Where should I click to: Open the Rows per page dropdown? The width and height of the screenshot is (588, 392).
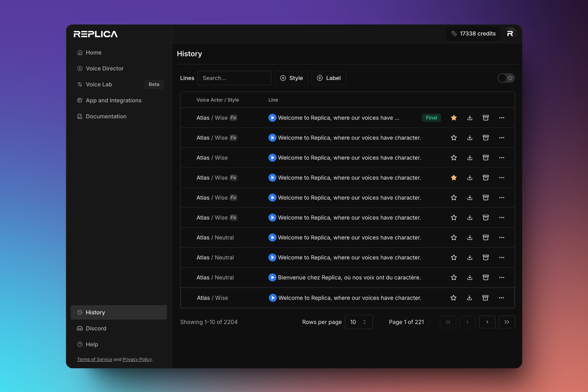coord(359,322)
